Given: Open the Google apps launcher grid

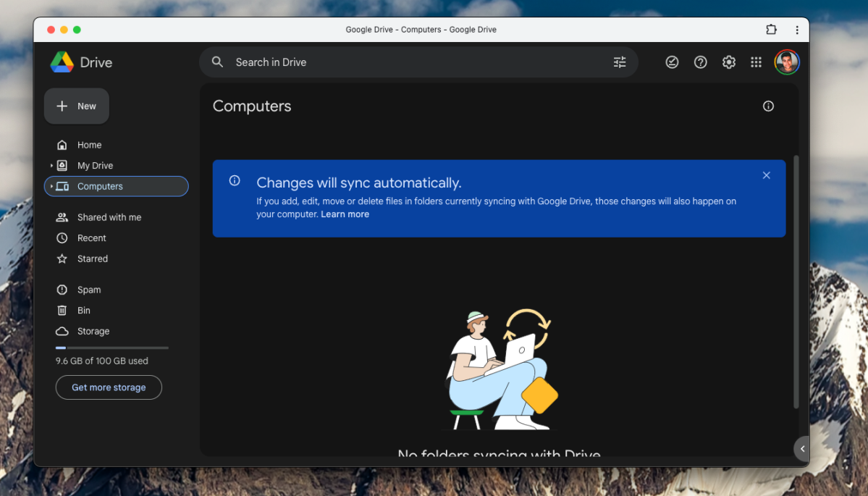Looking at the screenshot, I should click(756, 62).
